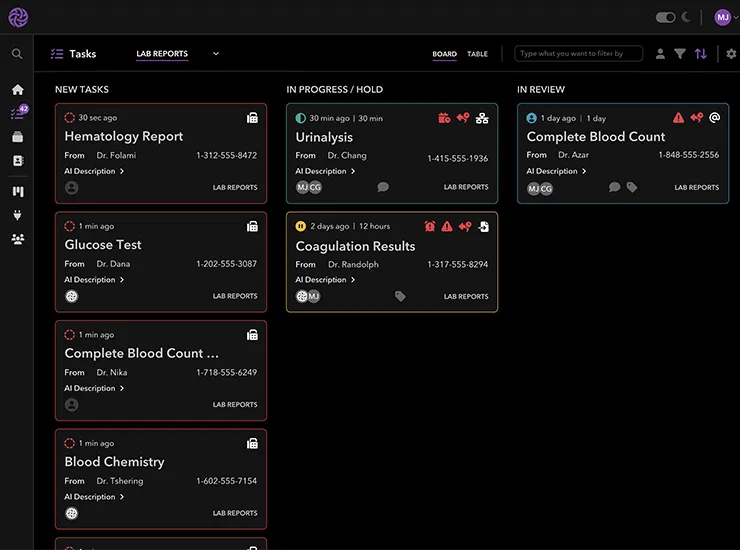Viewport: 740px width, 550px height.
Task: Click the alarm icon on Coagulation Results
Action: [429, 227]
